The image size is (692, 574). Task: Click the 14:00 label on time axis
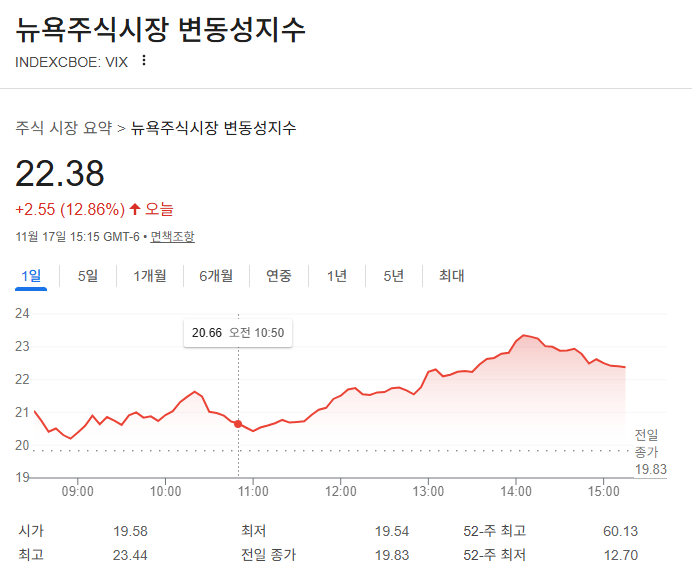click(x=515, y=491)
